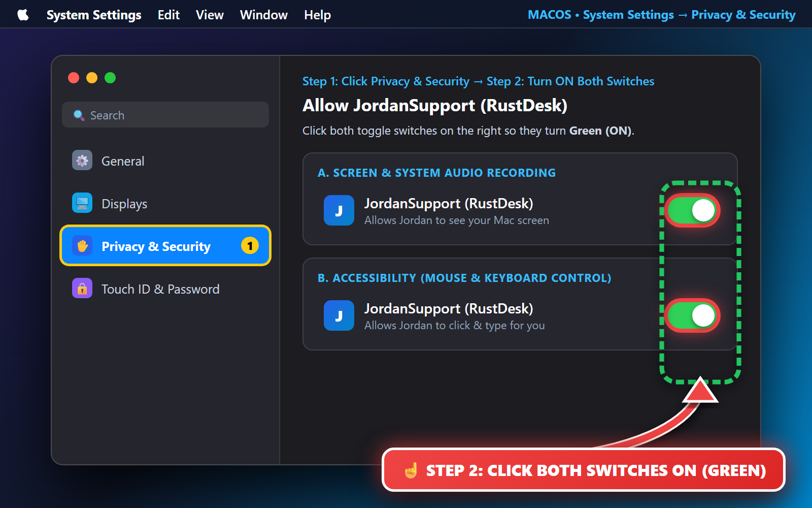Screen dimensions: 812x508
Task: Toggle Screen & System Audio Recording switch
Action: 692,210
